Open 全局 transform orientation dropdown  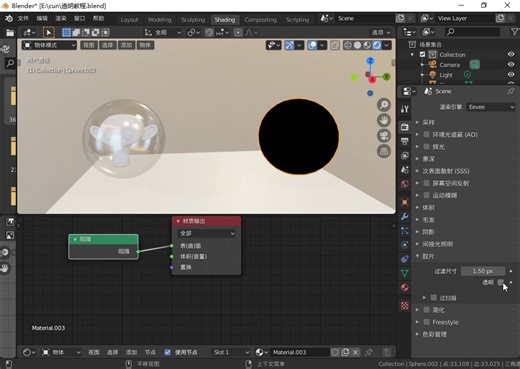click(163, 32)
